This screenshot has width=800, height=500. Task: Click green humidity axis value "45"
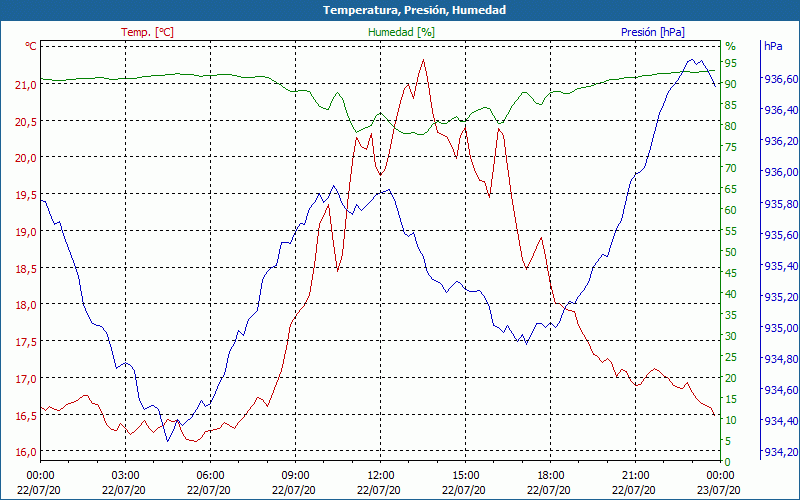click(731, 273)
